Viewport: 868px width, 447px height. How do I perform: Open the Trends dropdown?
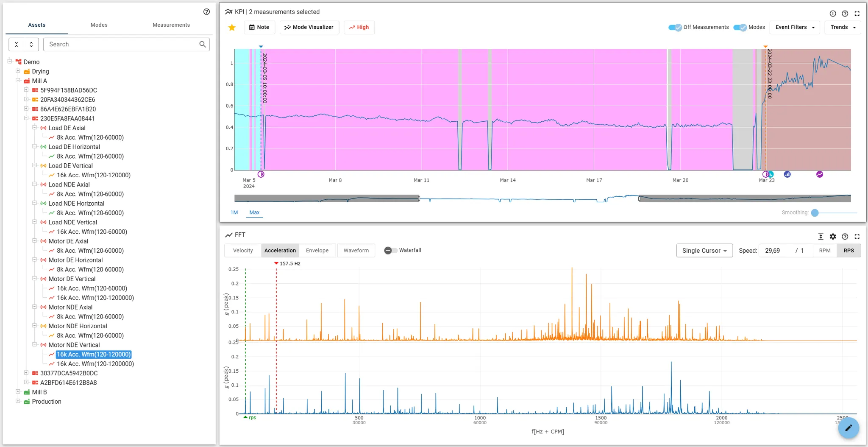(x=843, y=28)
